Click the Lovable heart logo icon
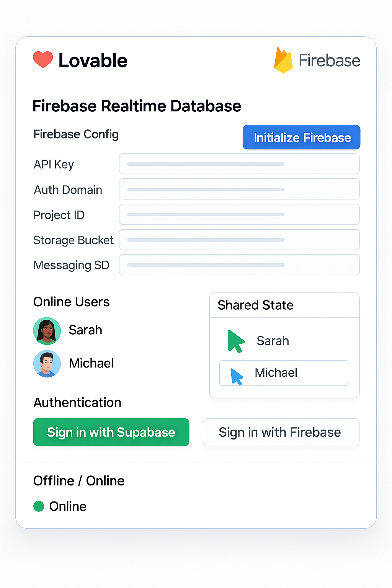This screenshot has width=392, height=588. pos(43,60)
